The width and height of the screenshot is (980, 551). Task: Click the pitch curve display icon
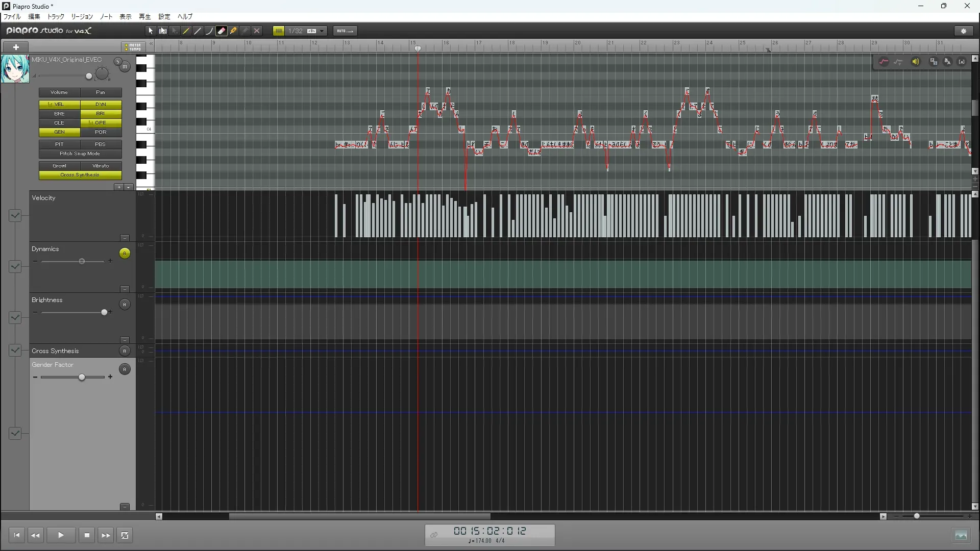[x=884, y=62]
